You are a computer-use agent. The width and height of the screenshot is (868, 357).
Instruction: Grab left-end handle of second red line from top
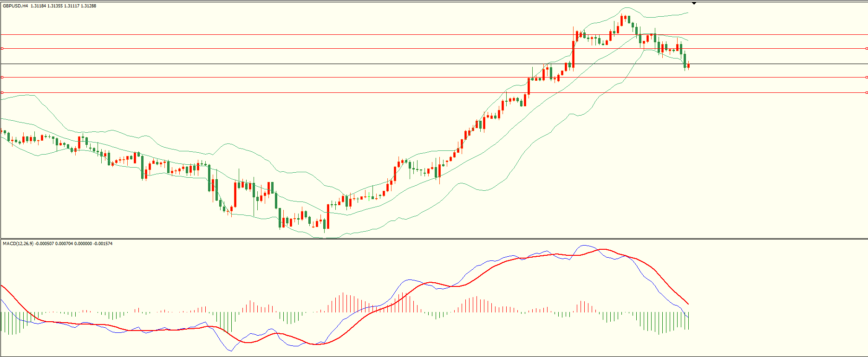[x=2, y=48]
